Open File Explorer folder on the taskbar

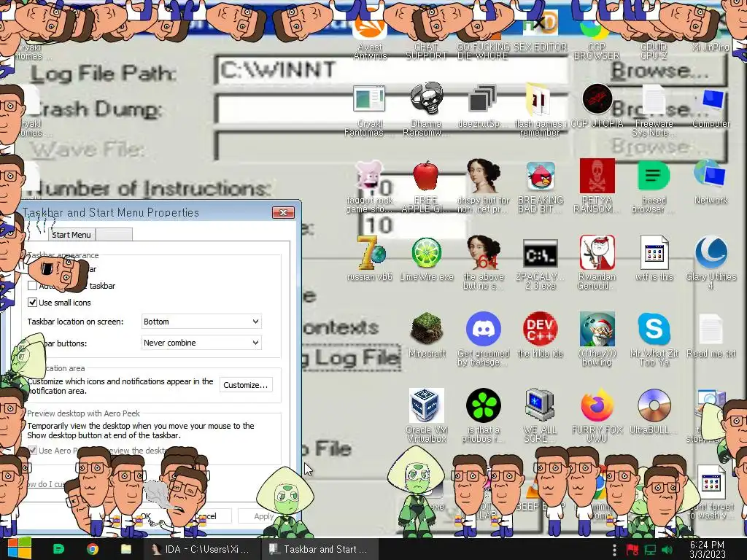coord(126,549)
